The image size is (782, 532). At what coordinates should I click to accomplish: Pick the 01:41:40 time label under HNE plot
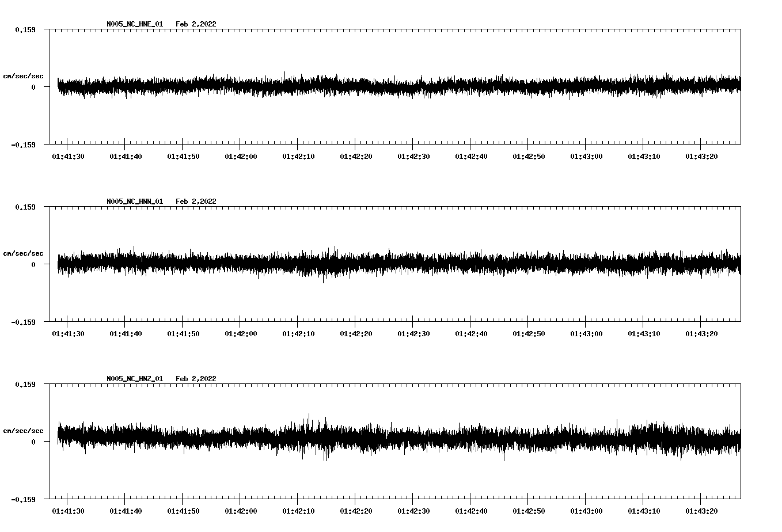pyautogui.click(x=126, y=157)
